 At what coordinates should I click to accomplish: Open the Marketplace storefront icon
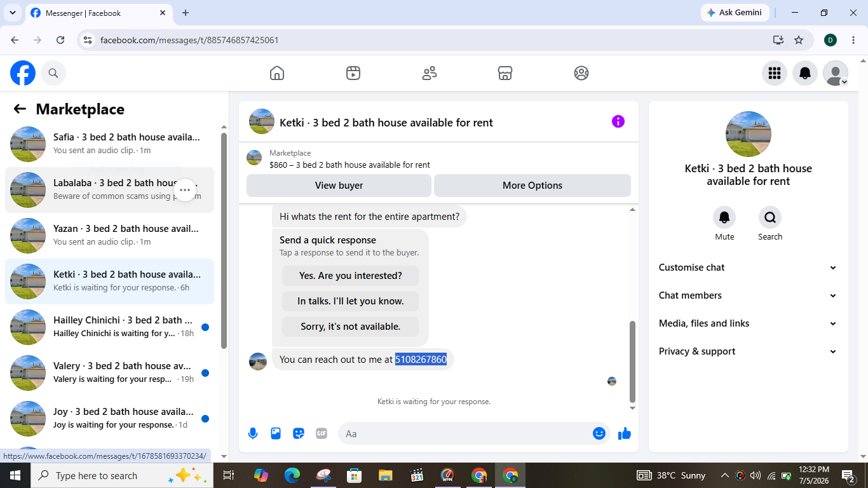pos(505,73)
